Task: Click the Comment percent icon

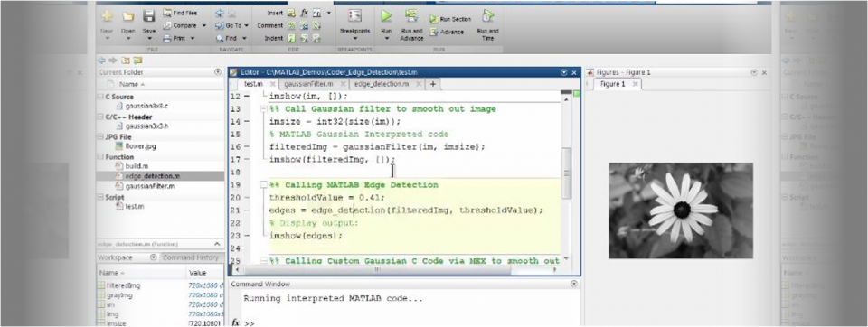Action: [x=292, y=25]
